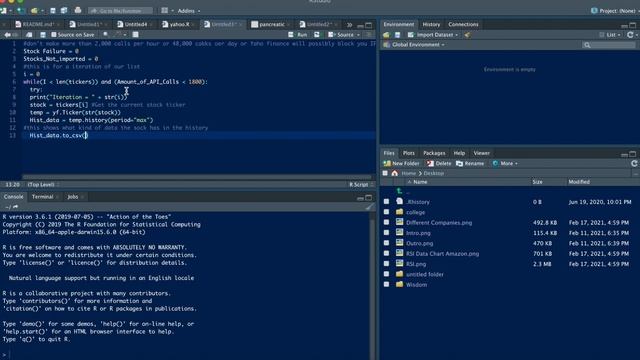Check the box for RSI Data Chart Amazon.png
This screenshot has height=360, width=640.
[386, 253]
